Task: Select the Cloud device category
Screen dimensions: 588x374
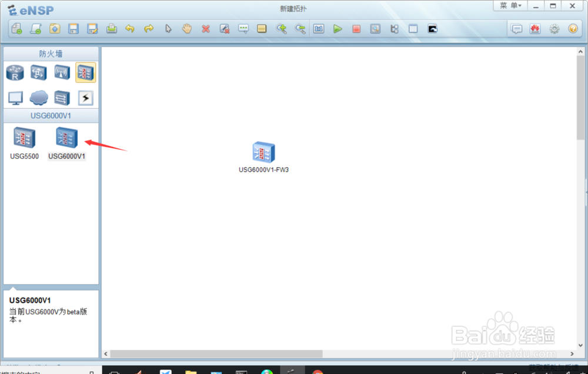Action: point(39,98)
